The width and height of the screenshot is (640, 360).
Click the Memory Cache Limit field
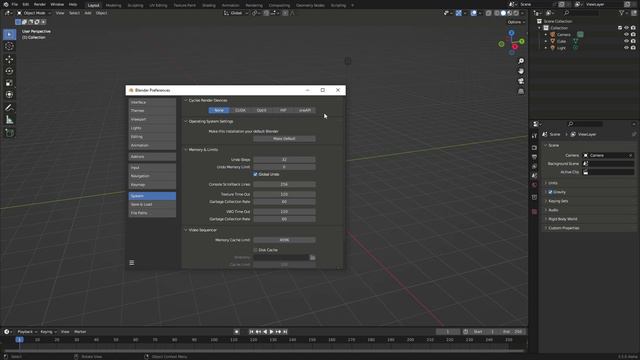click(x=284, y=240)
